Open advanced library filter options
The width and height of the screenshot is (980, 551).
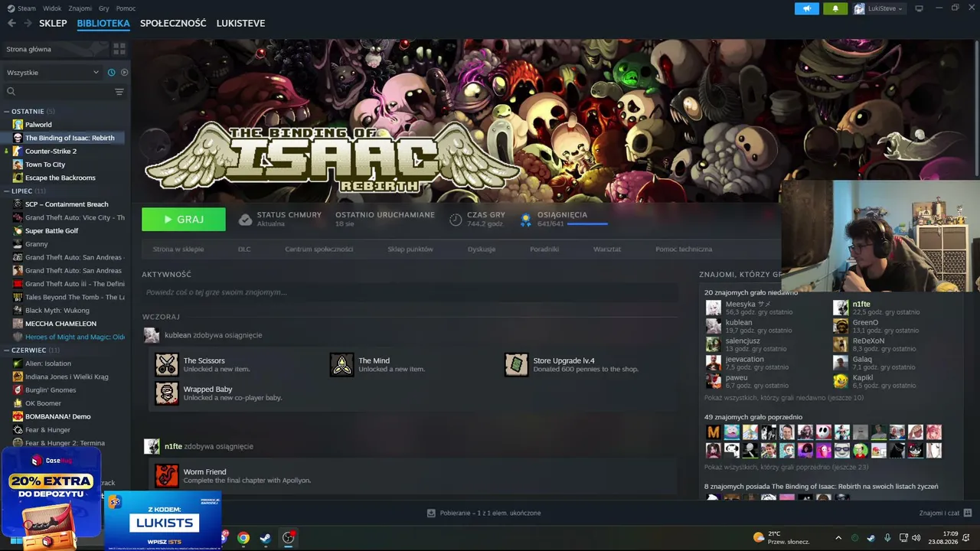click(x=119, y=92)
